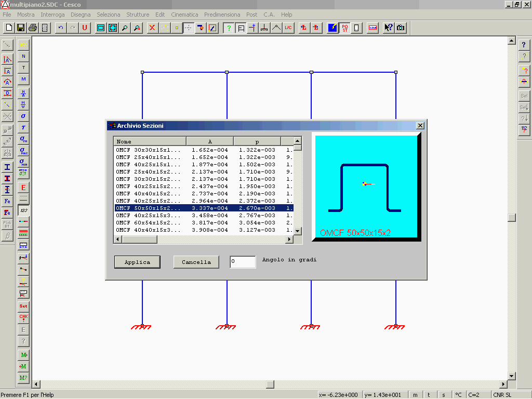Open the Predimensiona menu

222,15
